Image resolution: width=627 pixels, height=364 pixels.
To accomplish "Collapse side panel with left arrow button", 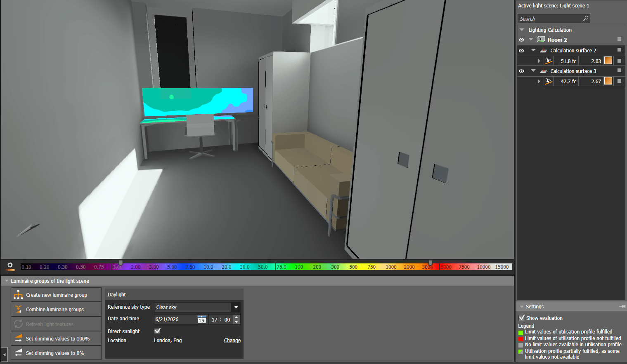I will pos(5,355).
